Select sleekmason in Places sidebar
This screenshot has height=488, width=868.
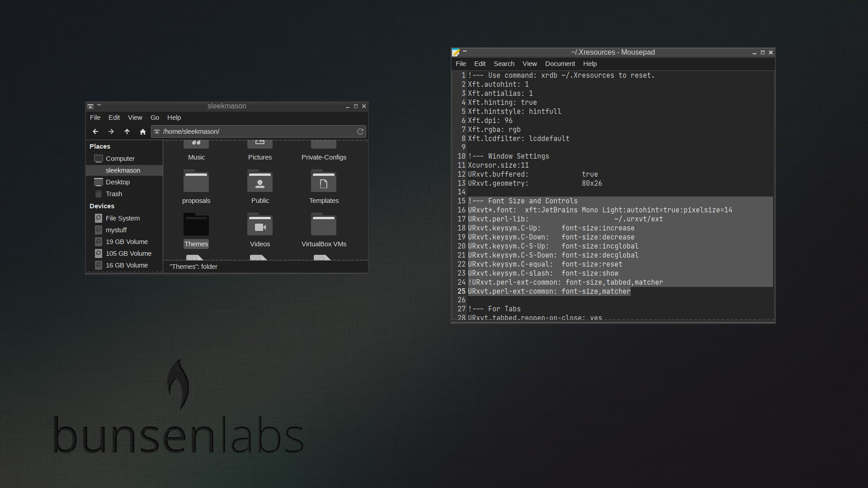[124, 170]
